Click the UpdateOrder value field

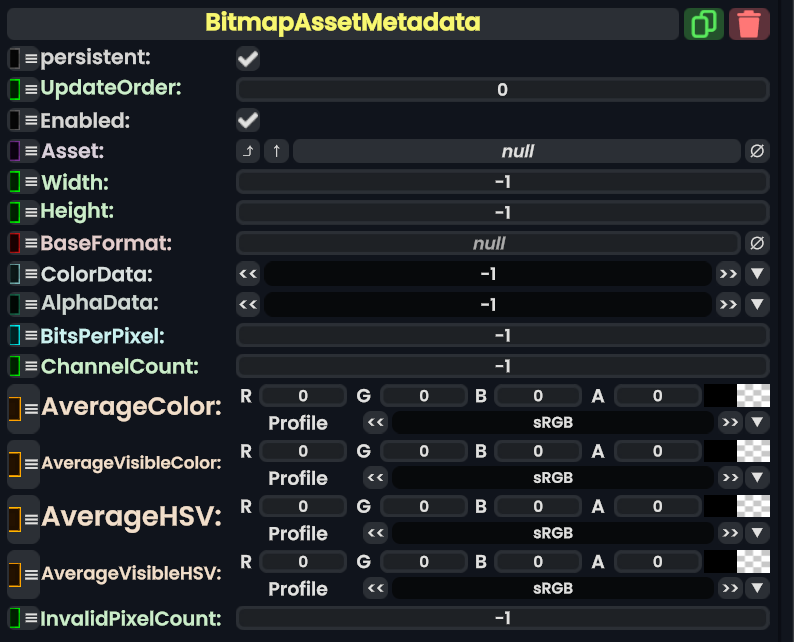tap(502, 90)
